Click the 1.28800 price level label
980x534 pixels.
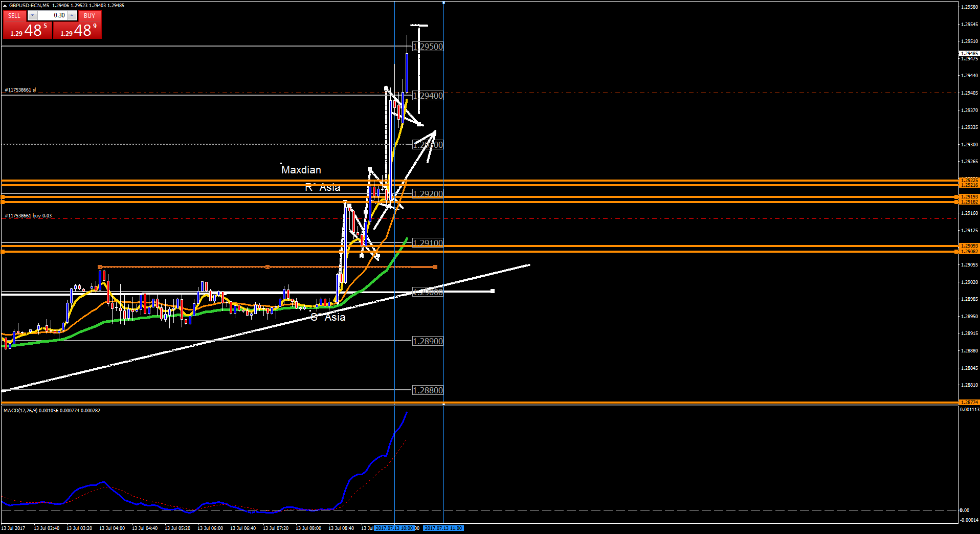point(428,390)
